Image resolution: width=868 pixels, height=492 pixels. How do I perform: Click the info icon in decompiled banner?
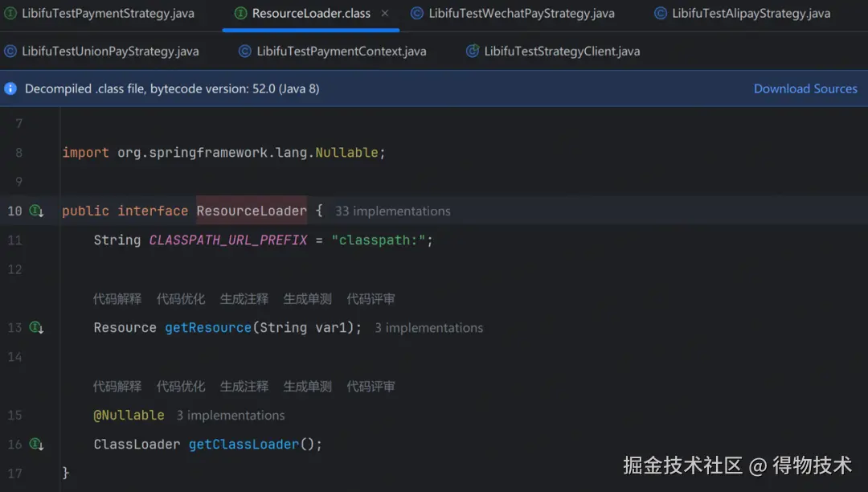10,88
